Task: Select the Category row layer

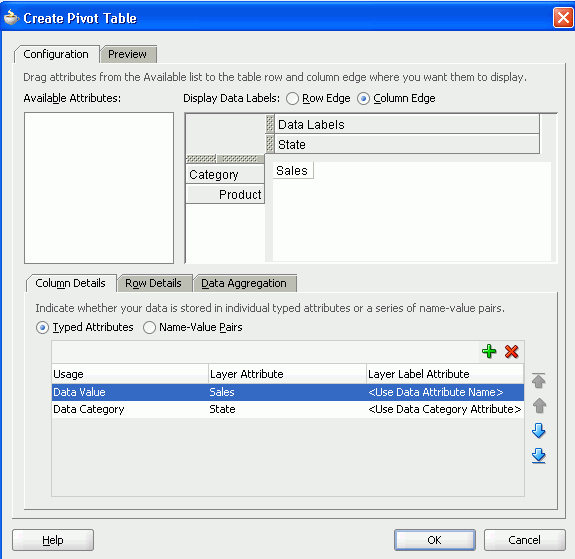Action: click(x=225, y=174)
